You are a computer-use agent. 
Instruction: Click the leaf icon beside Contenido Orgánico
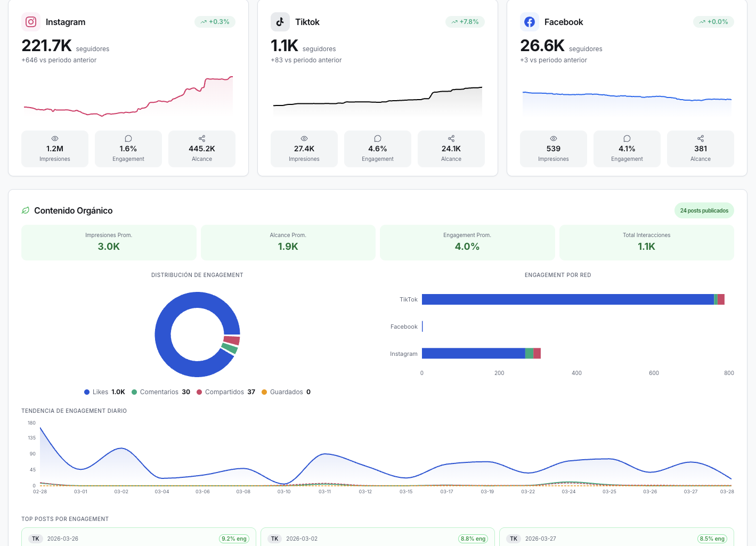[26, 210]
